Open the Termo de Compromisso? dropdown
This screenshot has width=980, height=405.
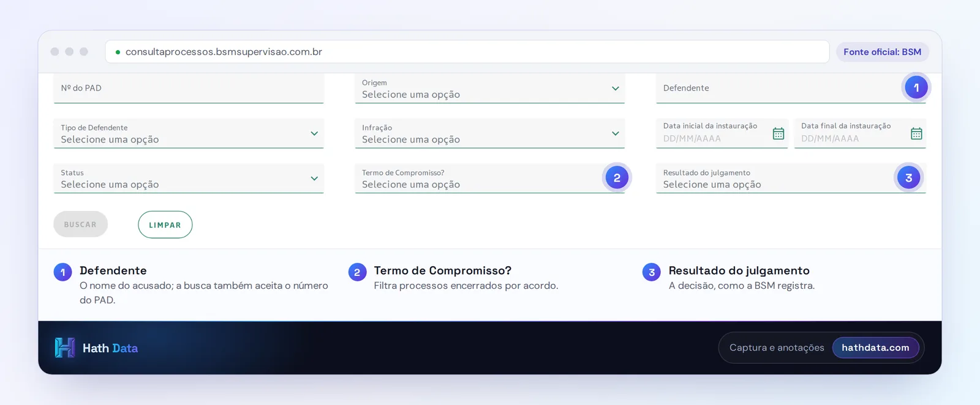click(489, 178)
